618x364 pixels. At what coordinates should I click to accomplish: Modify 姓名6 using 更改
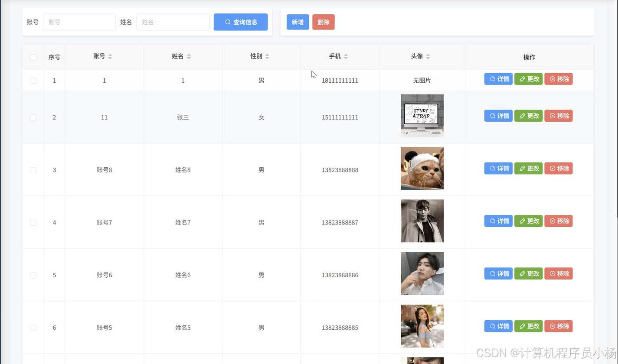coord(528,273)
